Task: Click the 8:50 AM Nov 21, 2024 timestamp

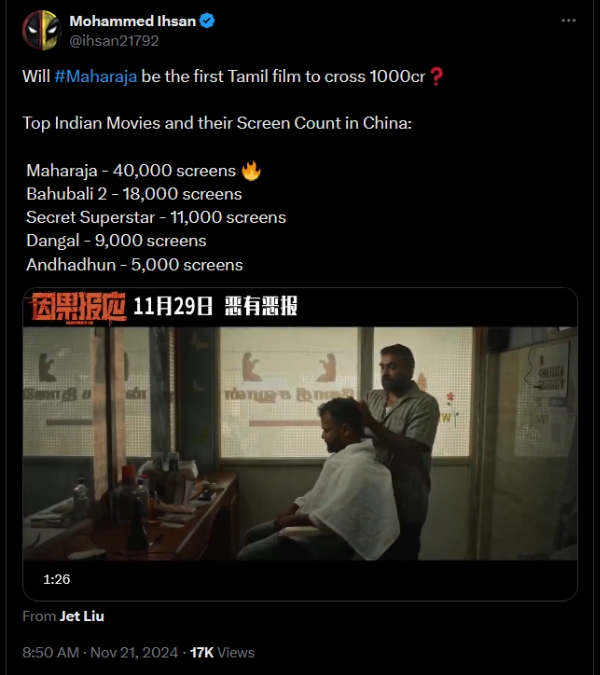Action: (100, 653)
